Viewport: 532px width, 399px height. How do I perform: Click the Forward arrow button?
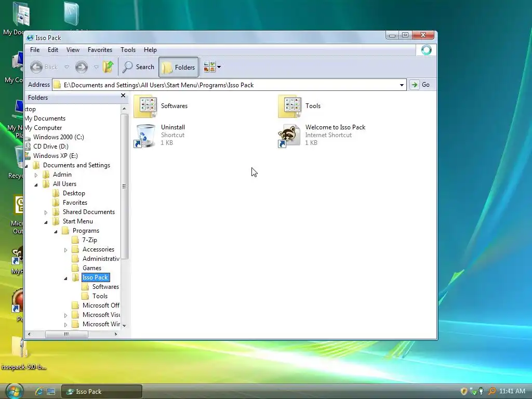pyautogui.click(x=82, y=67)
